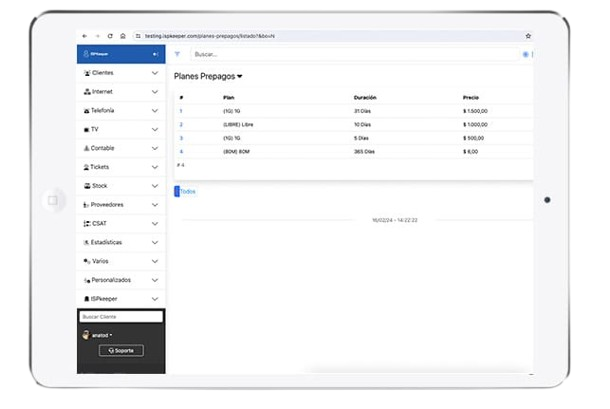Expand the CSAT chevron

[x=155, y=223]
